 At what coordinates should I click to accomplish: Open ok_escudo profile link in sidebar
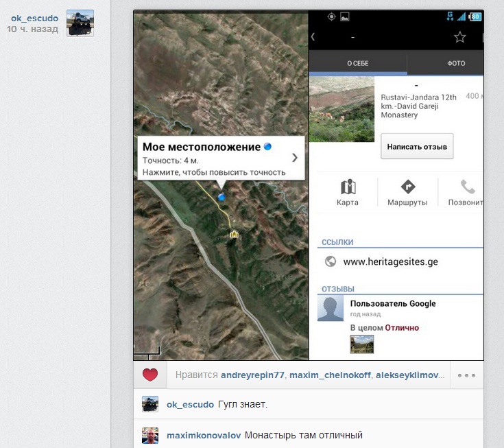(x=35, y=19)
